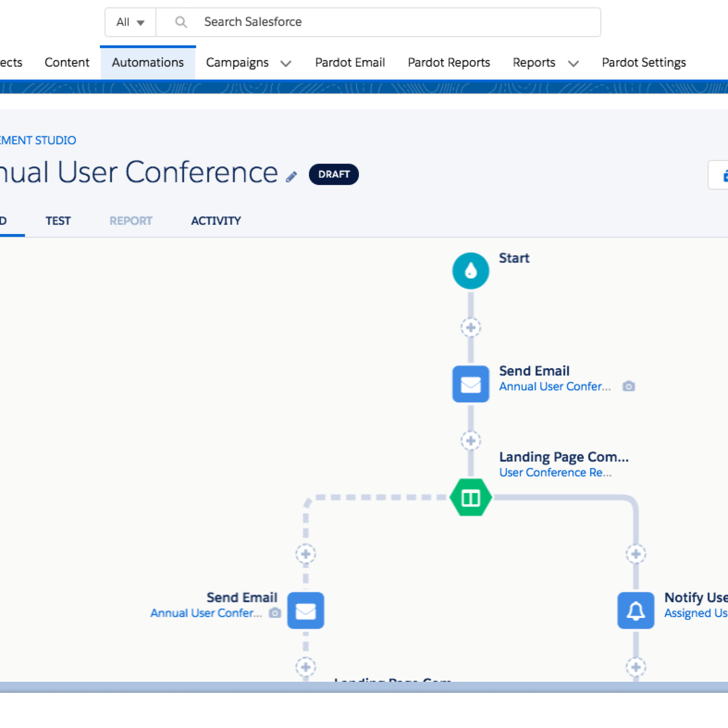The width and height of the screenshot is (728, 728).
Task: Open the Engagement Studio breadcrumb link
Action: pyautogui.click(x=38, y=140)
